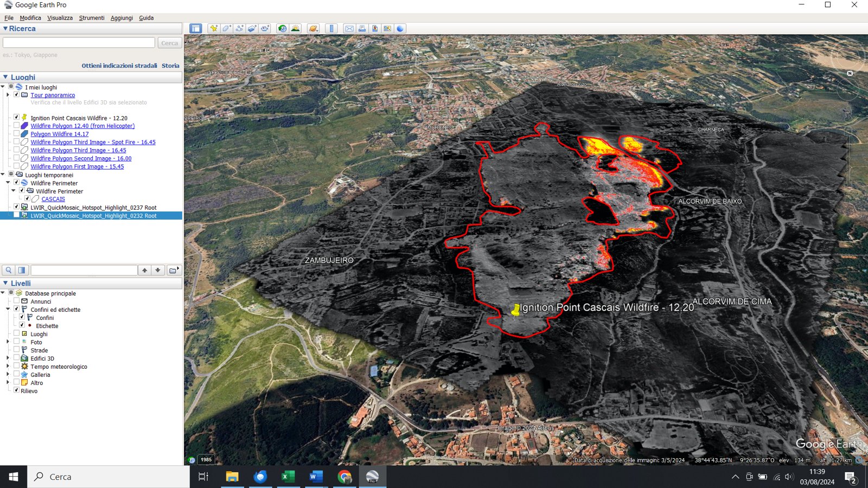Uncheck LWIR_QuickMosaic_Hotspot_Highlight_0237 Root checkbox
Viewport: 868px width, 488px height.
[x=16, y=207]
